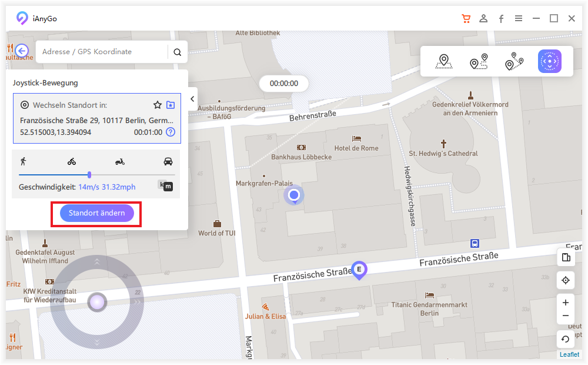This screenshot has width=588, height=365.
Task: Click the bus stop icon on map
Action: (475, 244)
